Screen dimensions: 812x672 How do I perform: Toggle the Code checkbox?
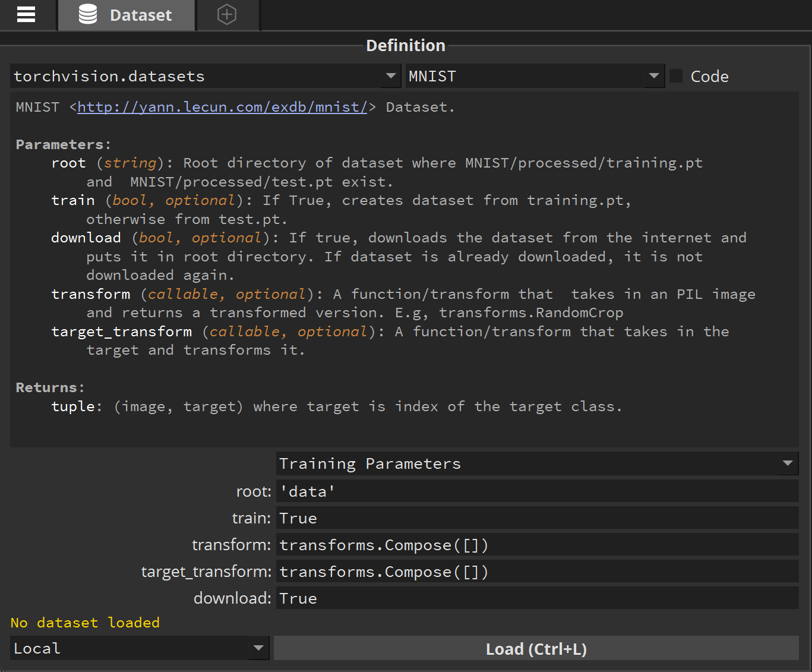tap(676, 76)
